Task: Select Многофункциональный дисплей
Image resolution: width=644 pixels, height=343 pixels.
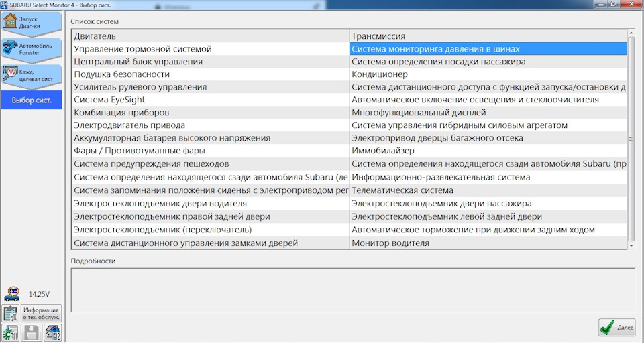Action: point(488,113)
